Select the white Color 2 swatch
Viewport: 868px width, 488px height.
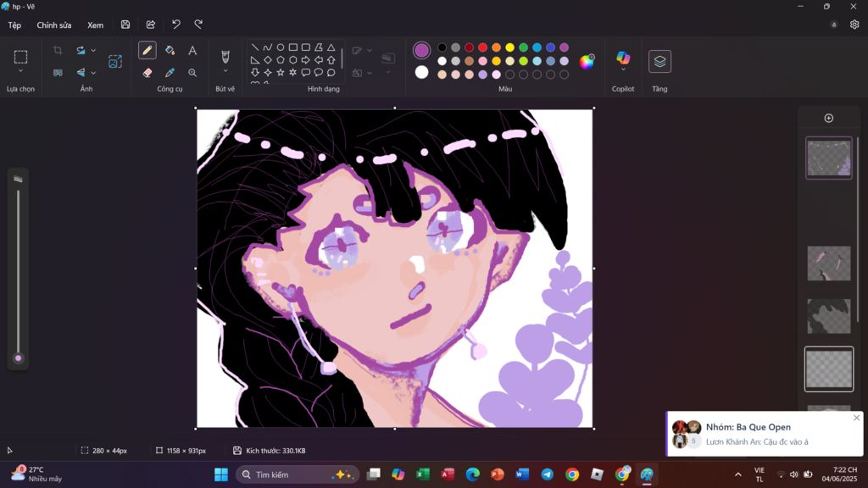coord(421,73)
